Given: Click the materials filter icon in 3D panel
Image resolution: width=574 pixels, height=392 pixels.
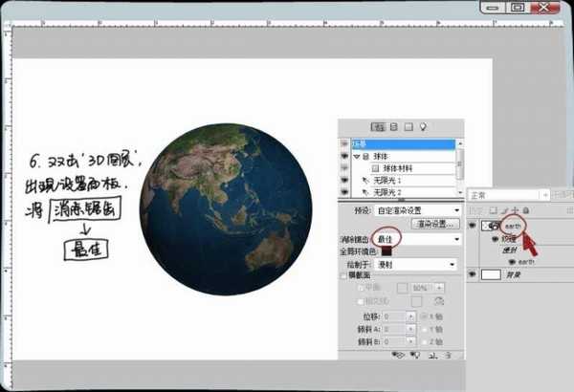Looking at the screenshot, I should pos(407,126).
